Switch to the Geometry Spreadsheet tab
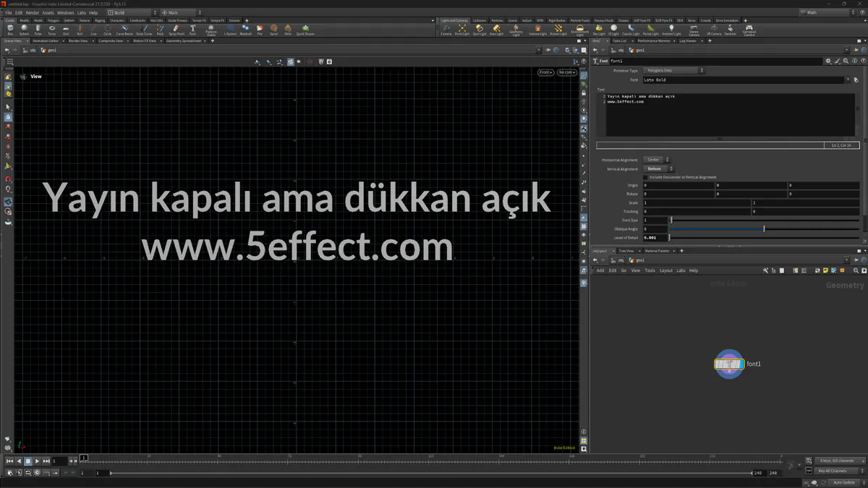The image size is (868, 488). click(184, 41)
